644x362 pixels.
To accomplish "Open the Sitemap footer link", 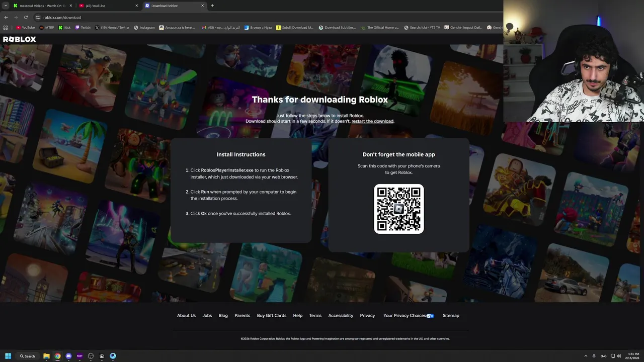I will click(x=451, y=316).
